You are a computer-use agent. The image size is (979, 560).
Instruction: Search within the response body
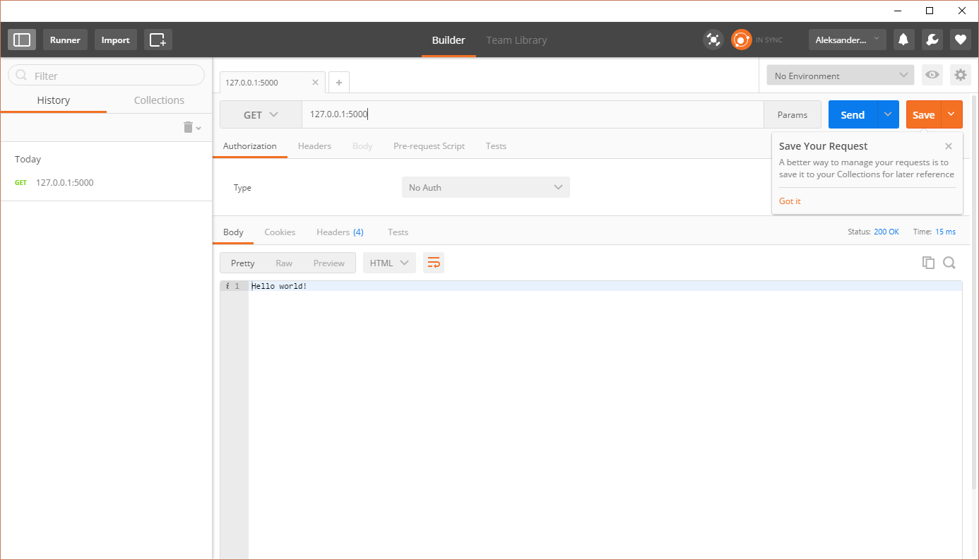[x=949, y=263]
